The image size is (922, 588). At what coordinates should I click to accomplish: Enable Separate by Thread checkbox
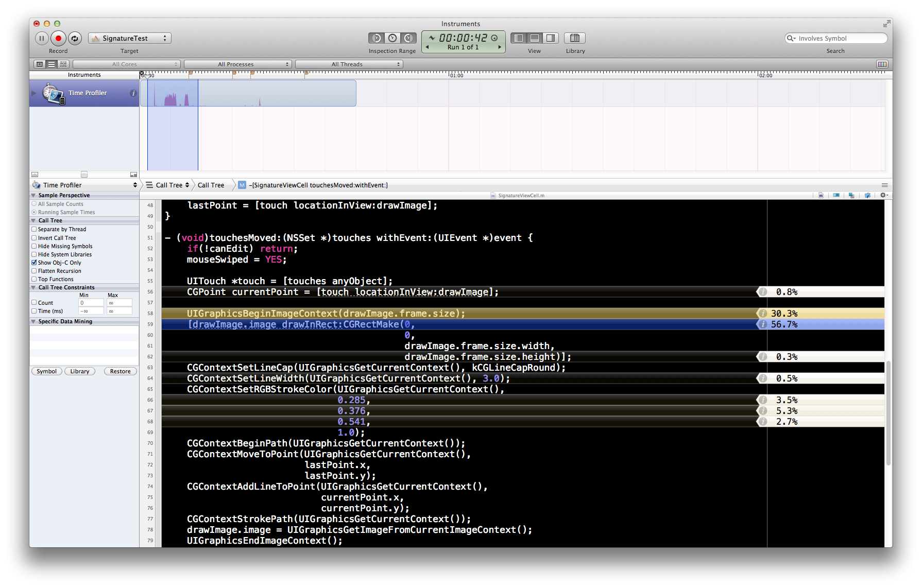[x=34, y=229]
